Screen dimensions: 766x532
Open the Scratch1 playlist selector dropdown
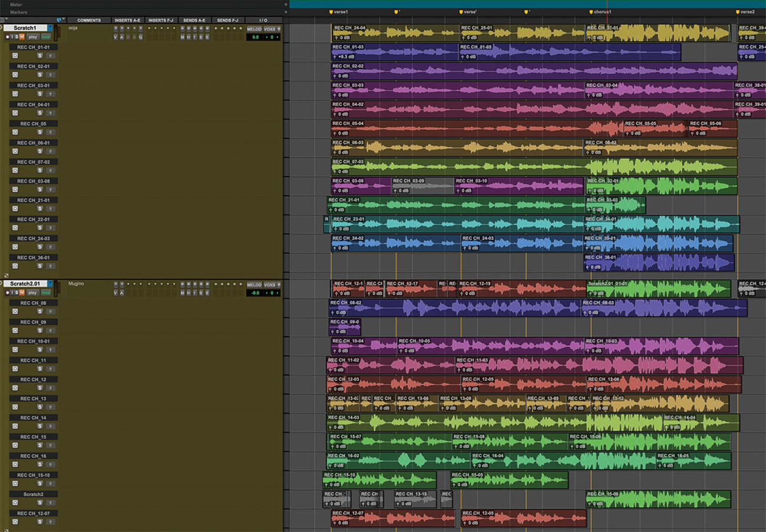pyautogui.click(x=51, y=28)
